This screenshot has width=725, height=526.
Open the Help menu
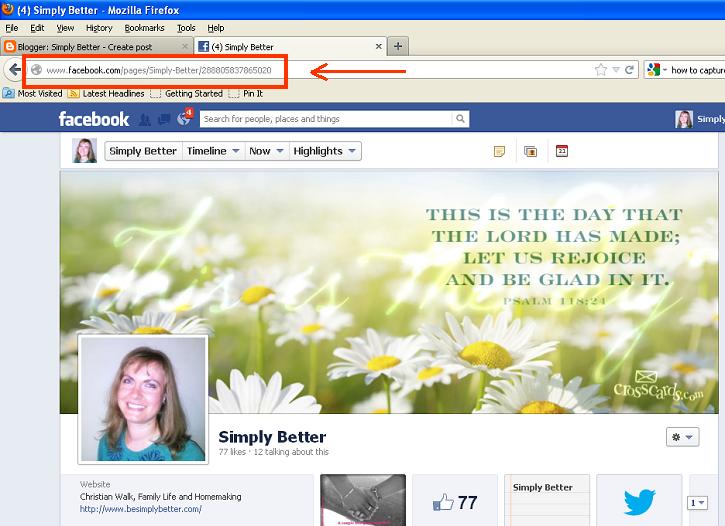(215, 28)
